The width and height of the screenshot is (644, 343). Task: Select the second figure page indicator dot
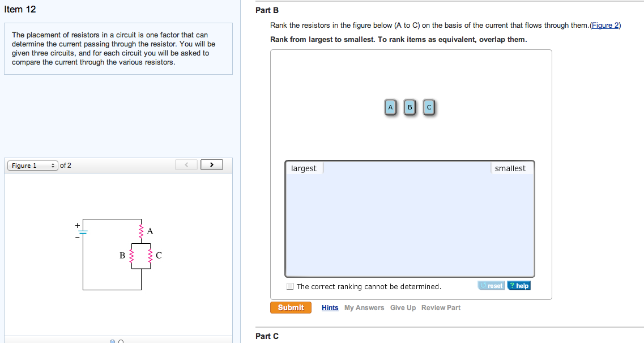[x=121, y=341]
